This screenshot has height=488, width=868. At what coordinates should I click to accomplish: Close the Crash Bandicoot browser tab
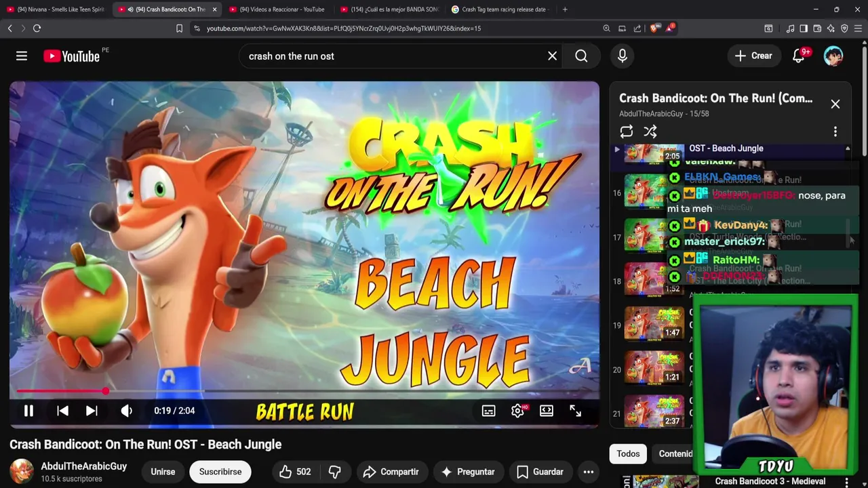(x=214, y=9)
